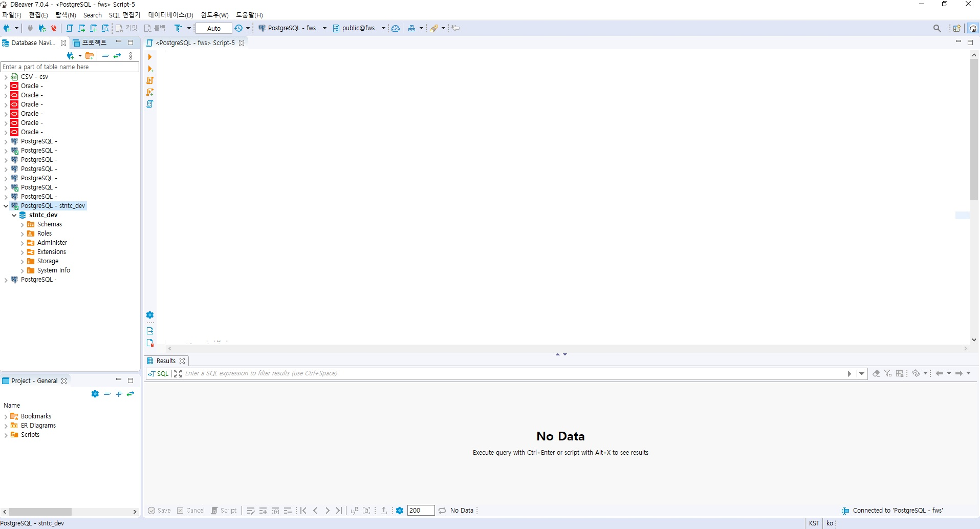Screen dimensions: 980x529
Task: Apply filter with the arrow button
Action: tap(849, 373)
